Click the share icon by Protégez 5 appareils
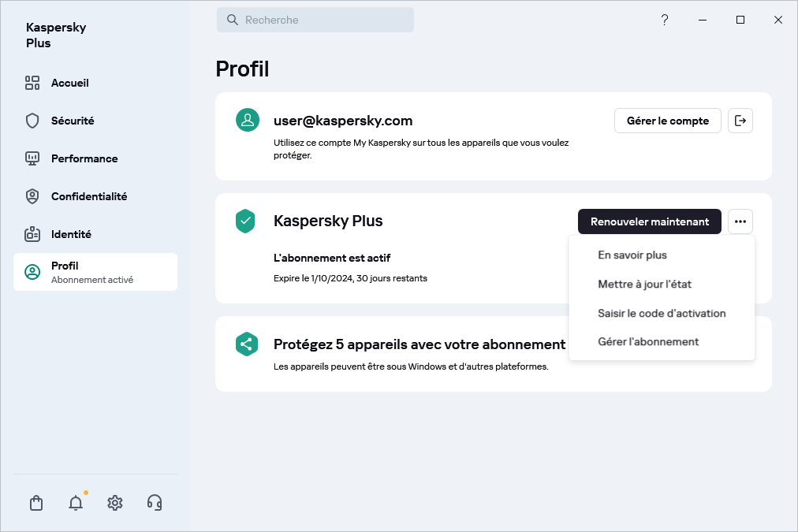Screen dimensions: 798x532 pos(247,344)
